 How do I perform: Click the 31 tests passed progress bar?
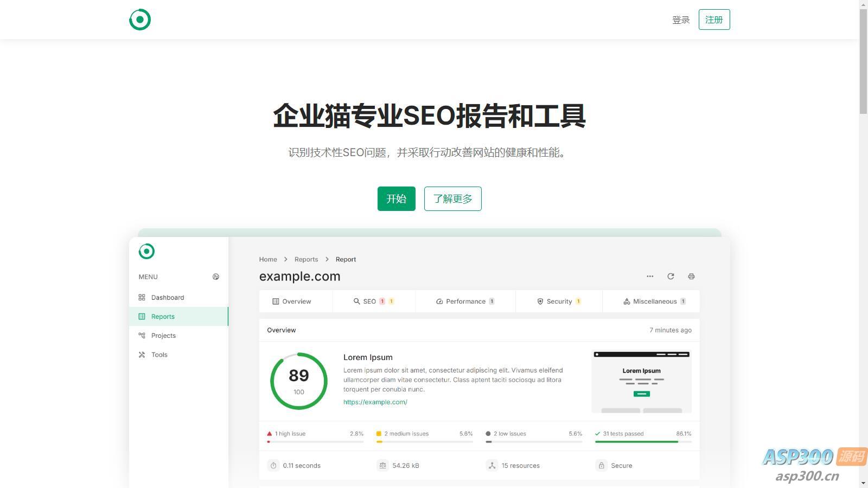point(643,442)
